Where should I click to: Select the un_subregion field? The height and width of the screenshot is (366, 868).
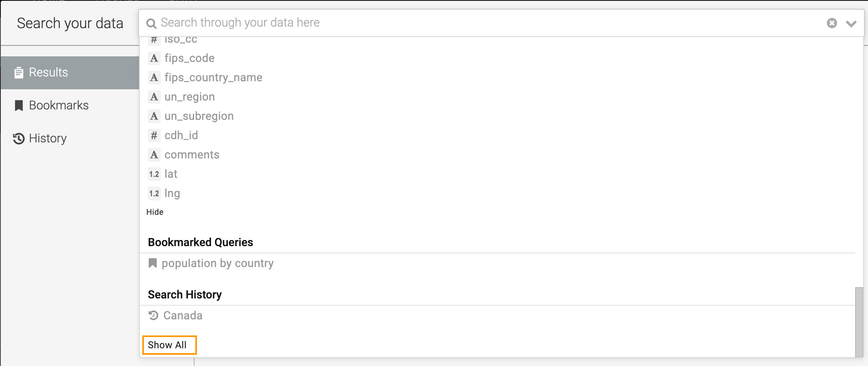pos(199,116)
